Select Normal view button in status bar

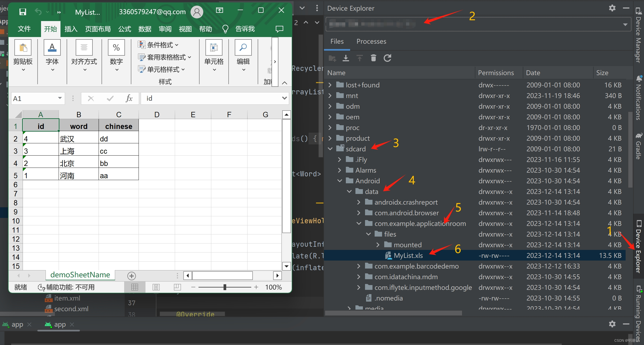coord(135,287)
